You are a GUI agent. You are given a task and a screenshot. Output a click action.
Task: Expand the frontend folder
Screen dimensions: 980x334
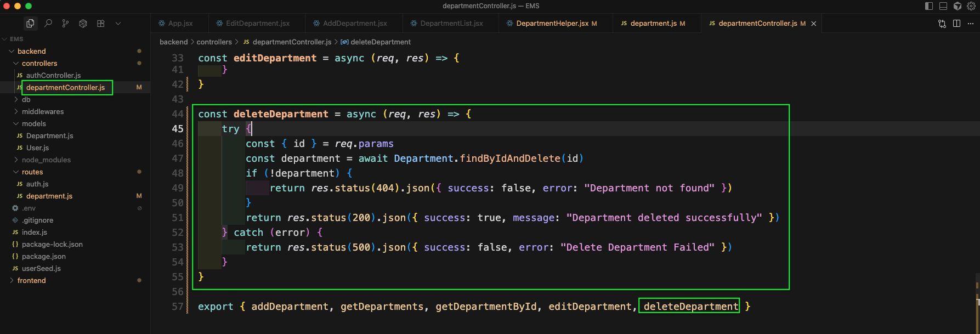coord(31,280)
